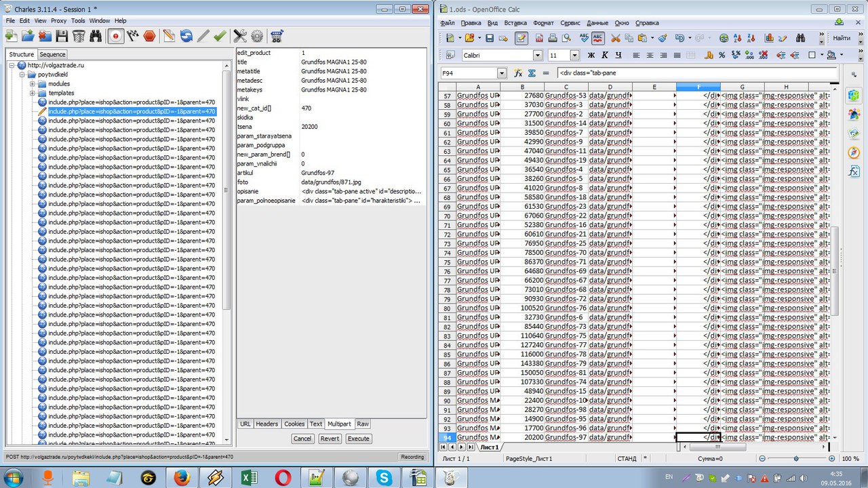Click the Recording status indicator in Charles

[412, 457]
